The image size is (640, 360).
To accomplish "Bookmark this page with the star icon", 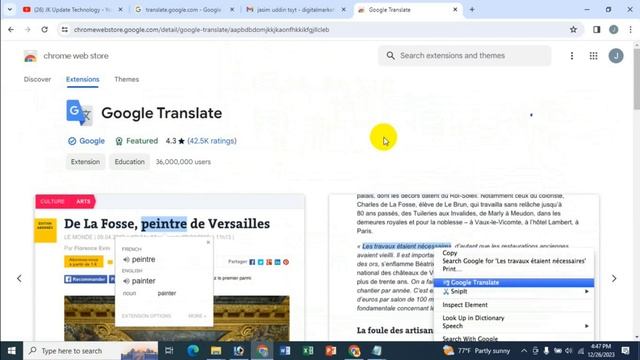I will [x=573, y=29].
